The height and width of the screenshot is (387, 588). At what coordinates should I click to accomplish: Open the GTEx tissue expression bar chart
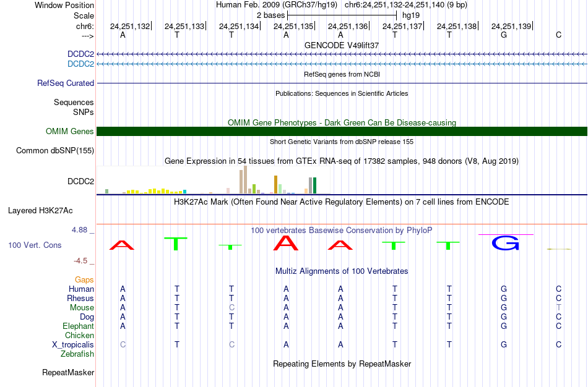coord(214,180)
